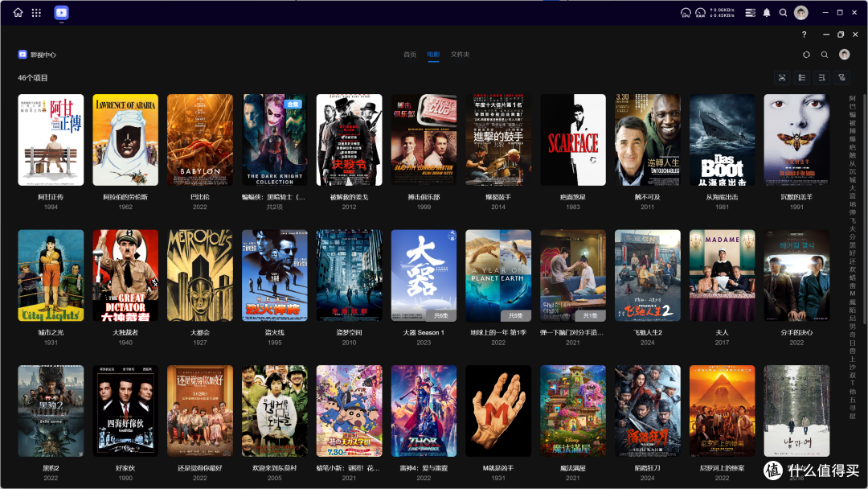The width and height of the screenshot is (868, 489).
Task: Open the 陌路狂刀 poster
Action: pyautogui.click(x=648, y=411)
